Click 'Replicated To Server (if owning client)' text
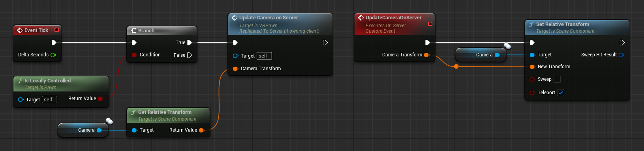 pyautogui.click(x=279, y=31)
